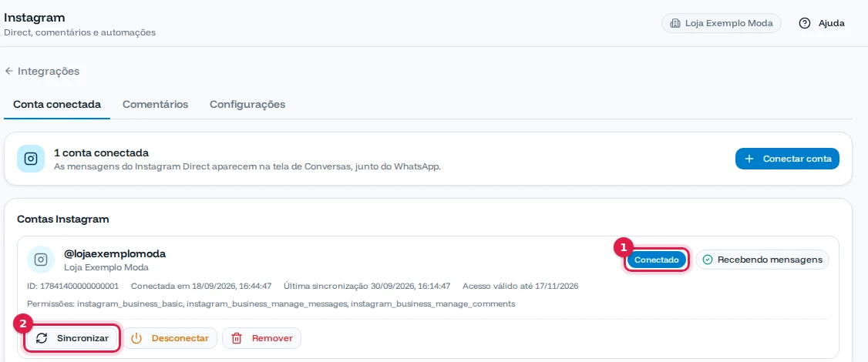
Task: Click the ID: 17841400000000001 text
Action: pyautogui.click(x=72, y=287)
